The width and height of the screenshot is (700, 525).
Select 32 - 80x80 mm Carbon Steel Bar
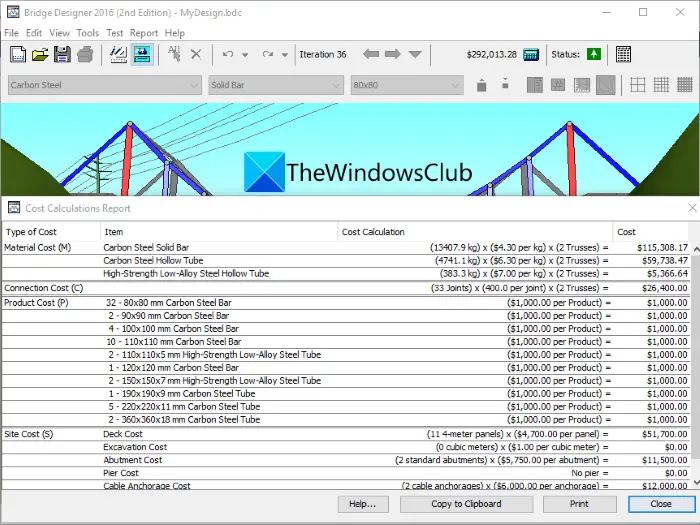[346, 303]
